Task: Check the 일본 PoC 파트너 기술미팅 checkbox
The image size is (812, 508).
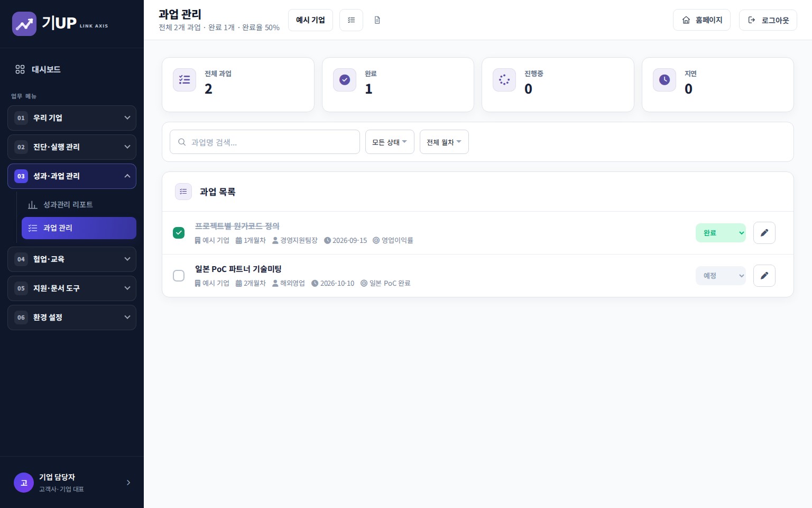Action: click(x=179, y=276)
